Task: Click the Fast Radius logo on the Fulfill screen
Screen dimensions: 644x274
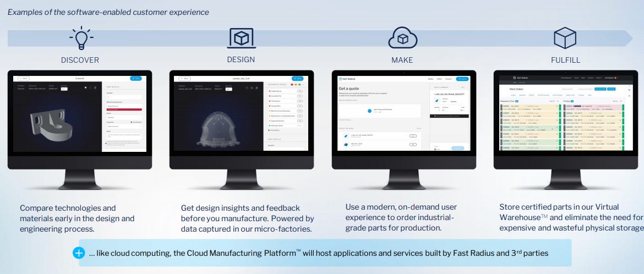Action: (520, 78)
